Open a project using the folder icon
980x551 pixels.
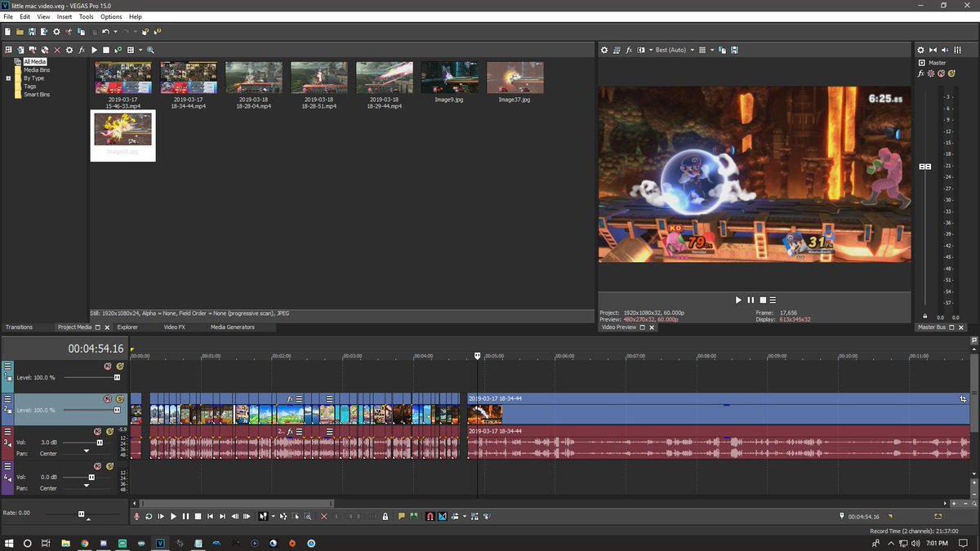20,32
